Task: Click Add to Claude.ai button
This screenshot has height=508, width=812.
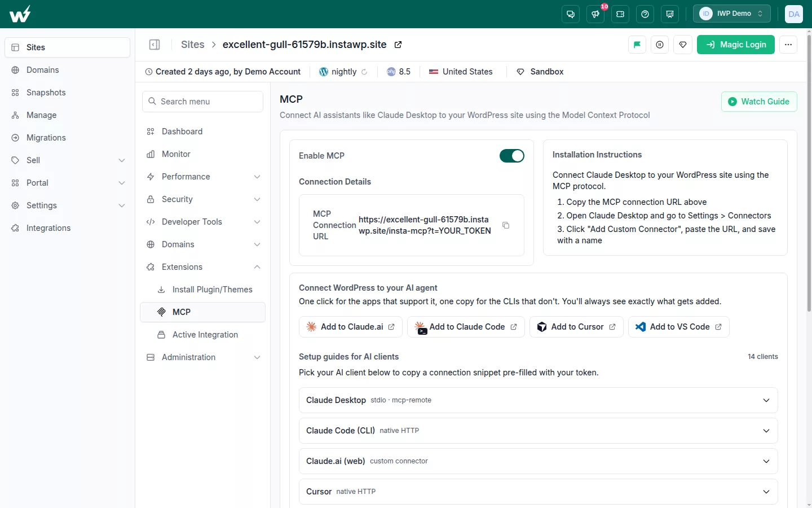Action: [x=351, y=327]
